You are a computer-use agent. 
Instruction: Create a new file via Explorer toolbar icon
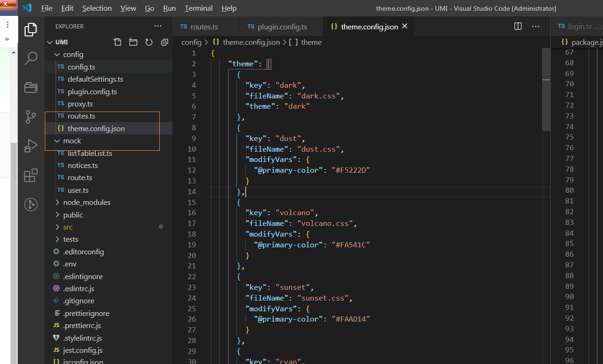point(117,42)
